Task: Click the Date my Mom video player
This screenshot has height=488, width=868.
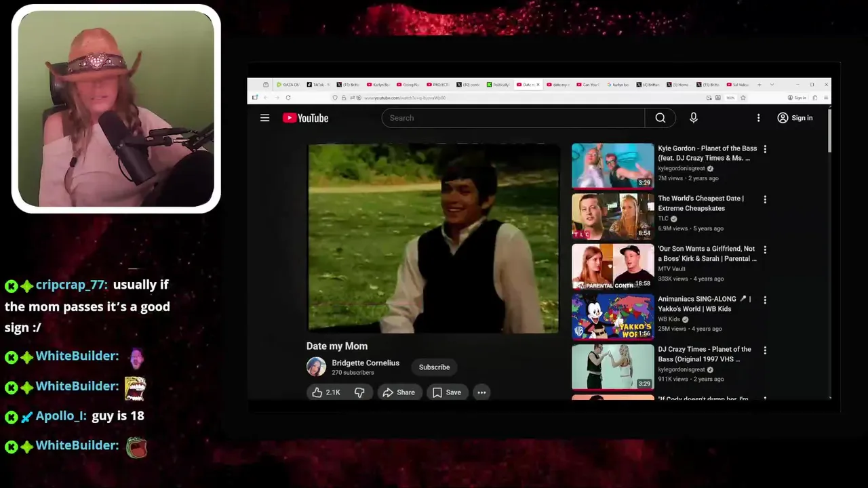Action: coord(433,238)
